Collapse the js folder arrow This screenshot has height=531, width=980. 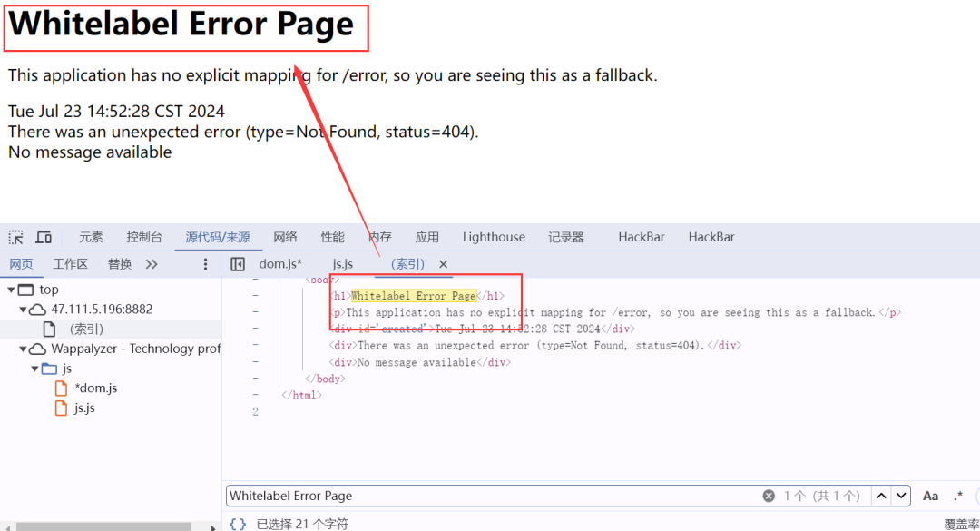[x=34, y=369]
